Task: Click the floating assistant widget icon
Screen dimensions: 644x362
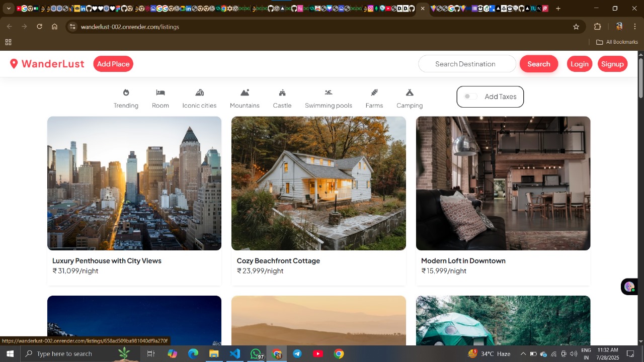Action: coord(629,287)
